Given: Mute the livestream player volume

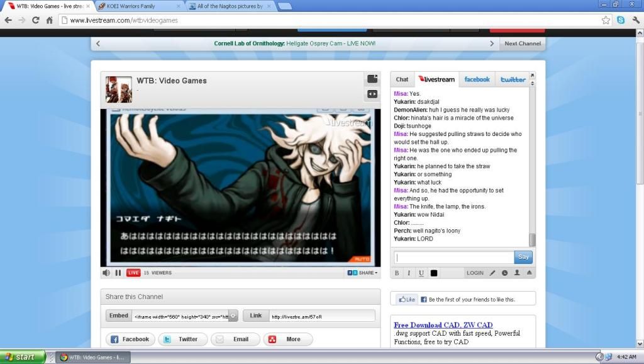Looking at the screenshot, I should 106,273.
